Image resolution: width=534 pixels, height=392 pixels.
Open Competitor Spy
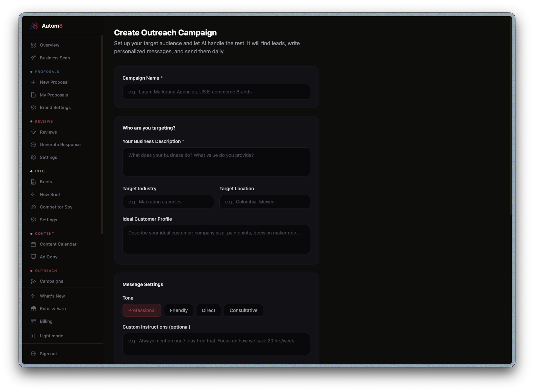pos(56,207)
